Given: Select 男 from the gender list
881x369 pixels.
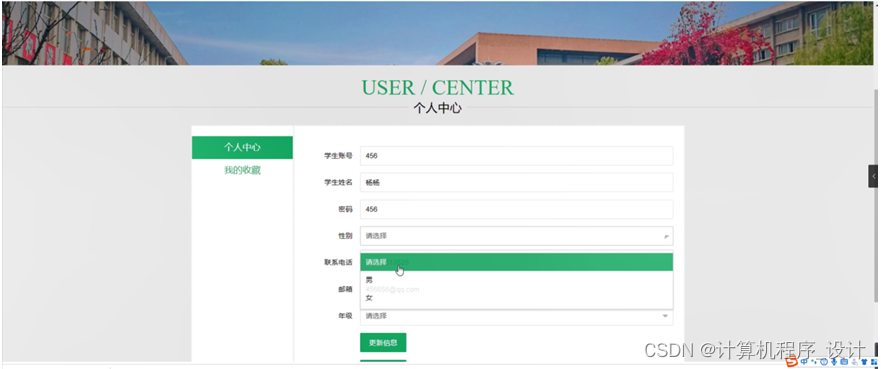Looking at the screenshot, I should pos(516,280).
